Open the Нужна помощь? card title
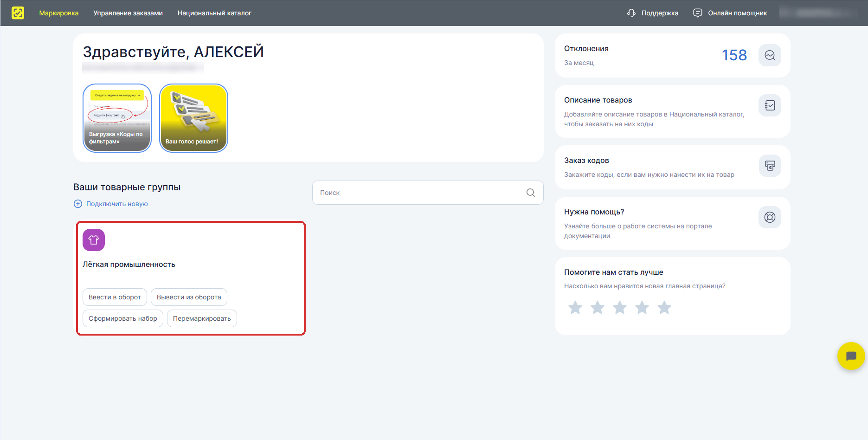The width and height of the screenshot is (868, 440). click(x=594, y=212)
